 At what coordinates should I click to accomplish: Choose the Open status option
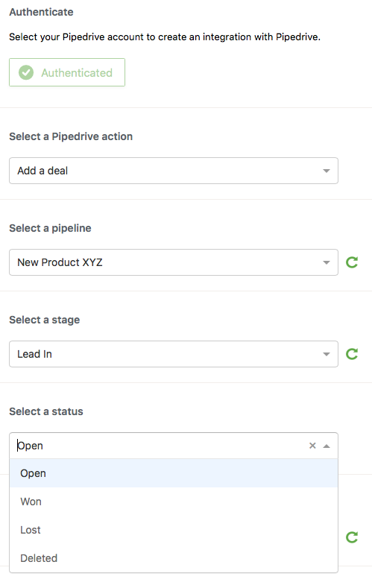coord(174,473)
